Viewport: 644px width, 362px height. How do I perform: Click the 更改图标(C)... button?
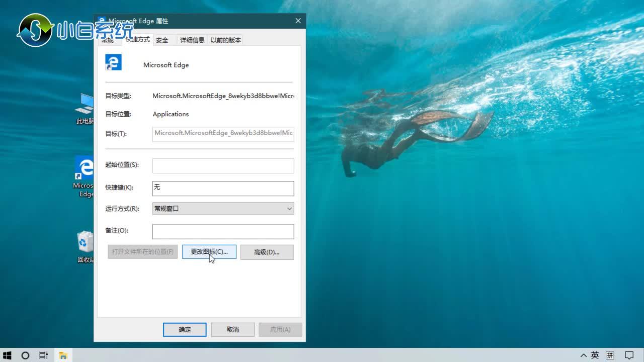[209, 252]
